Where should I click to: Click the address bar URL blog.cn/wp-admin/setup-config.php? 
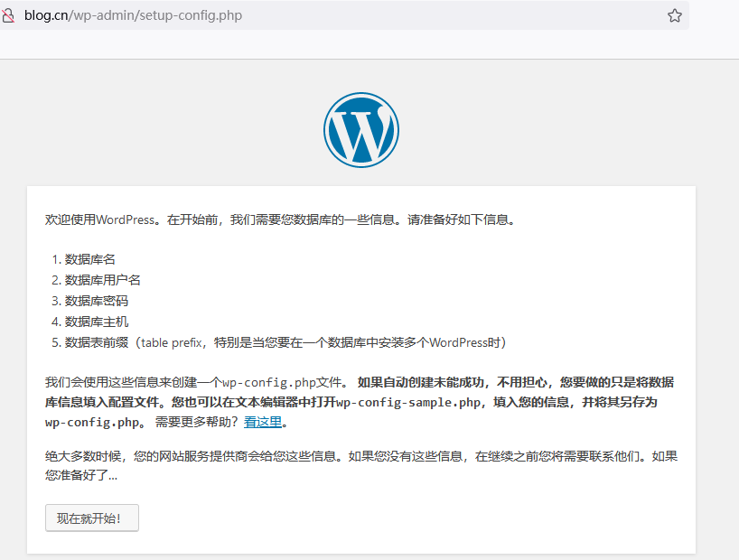[133, 15]
